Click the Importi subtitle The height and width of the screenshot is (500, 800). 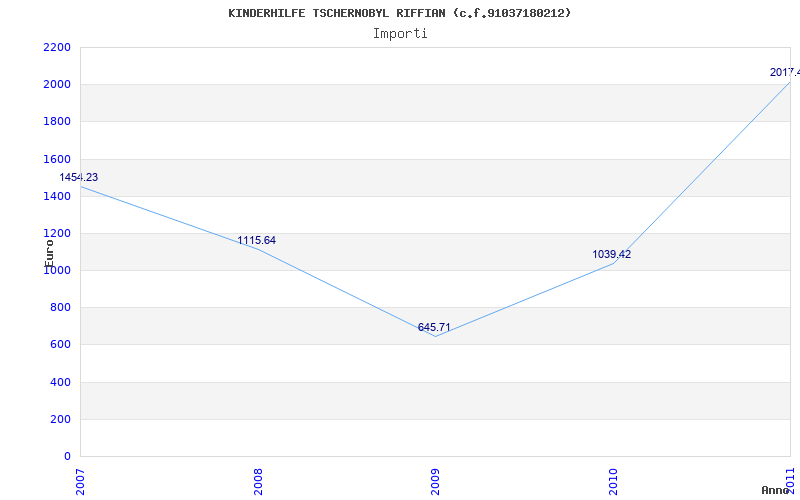point(400,34)
